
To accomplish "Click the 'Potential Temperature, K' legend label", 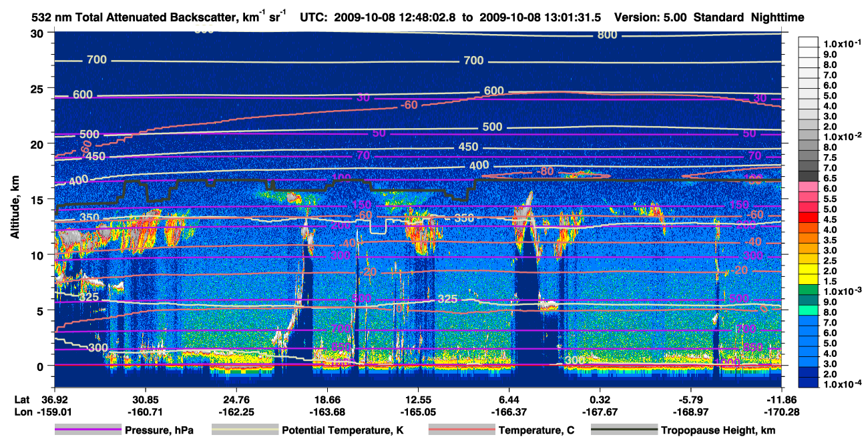I will tap(343, 430).
